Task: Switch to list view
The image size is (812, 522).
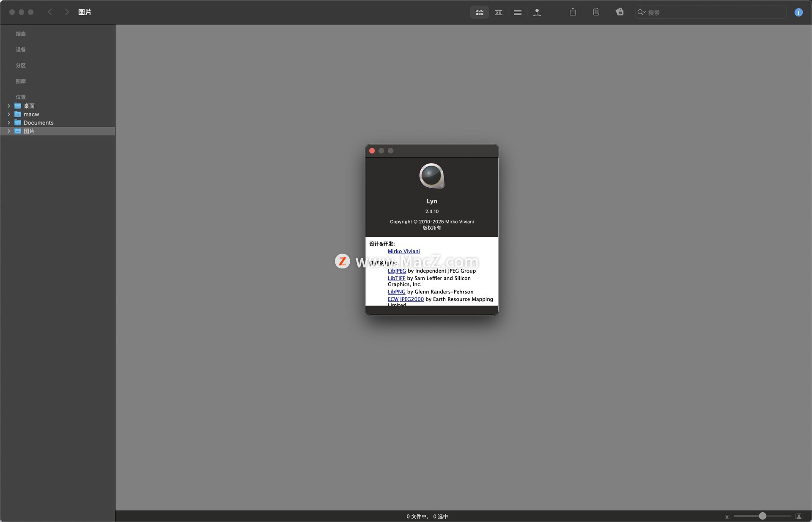Action: (518, 12)
